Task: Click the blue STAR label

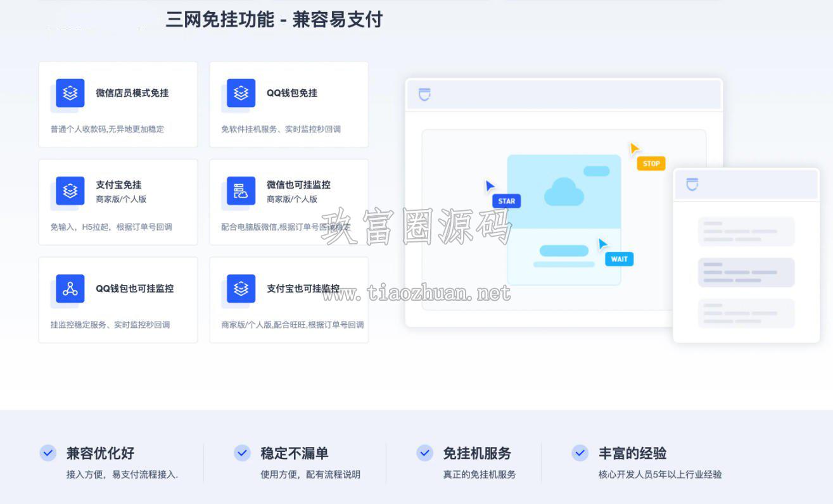Action: pyautogui.click(x=507, y=201)
